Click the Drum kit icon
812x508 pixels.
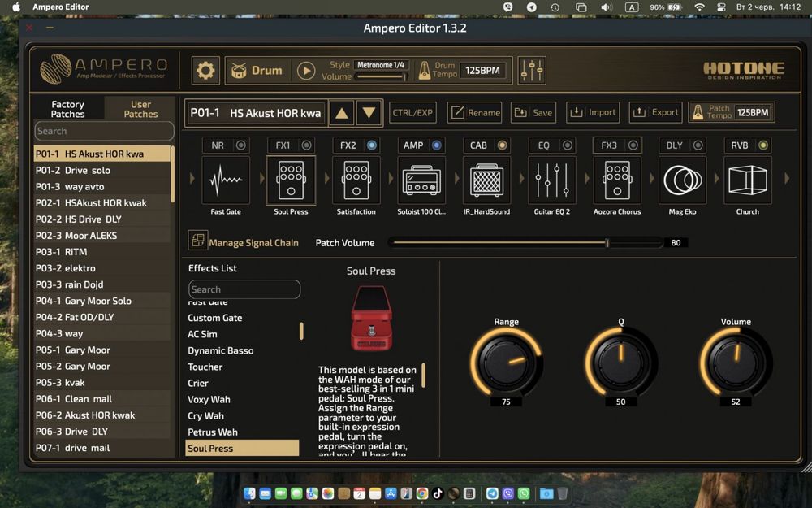point(239,71)
